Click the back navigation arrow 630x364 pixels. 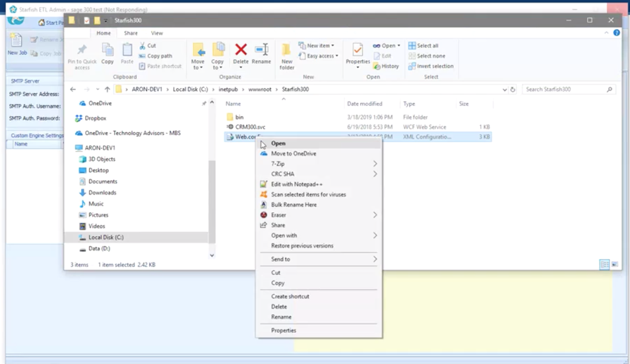coord(73,89)
